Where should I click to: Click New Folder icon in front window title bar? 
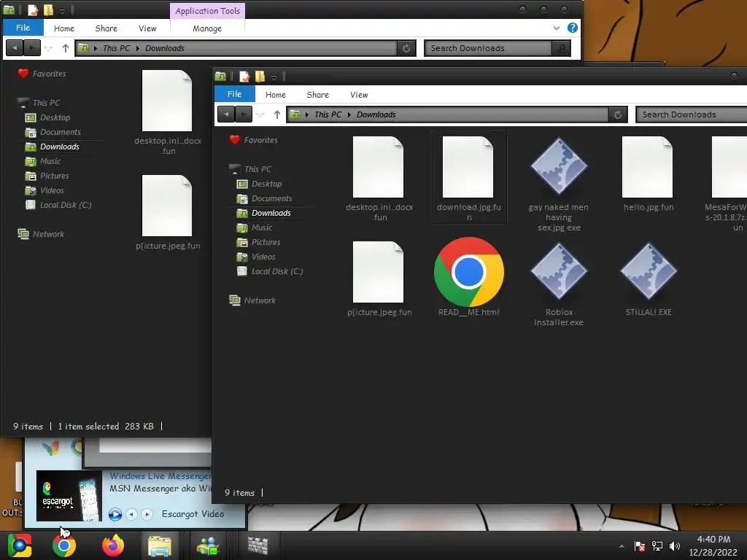click(x=260, y=76)
